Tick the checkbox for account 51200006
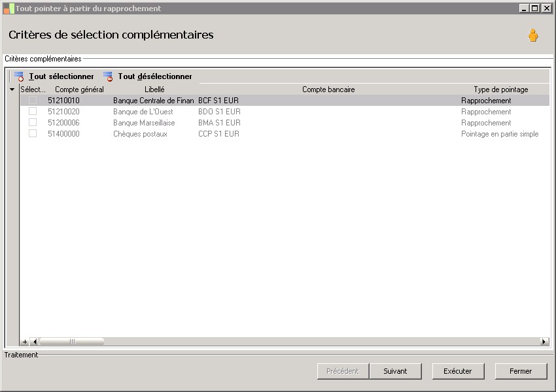The height and width of the screenshot is (392, 556). (x=33, y=122)
